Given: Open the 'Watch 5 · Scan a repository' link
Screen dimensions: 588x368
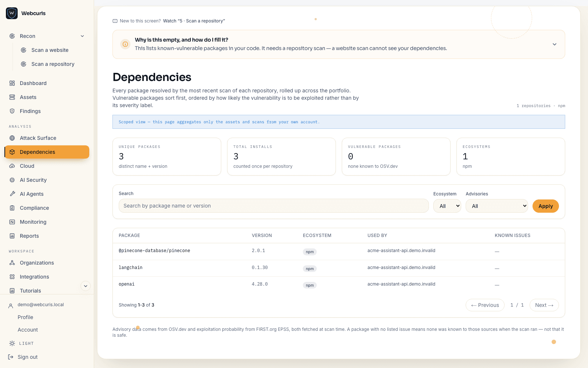Looking at the screenshot, I should (x=194, y=21).
